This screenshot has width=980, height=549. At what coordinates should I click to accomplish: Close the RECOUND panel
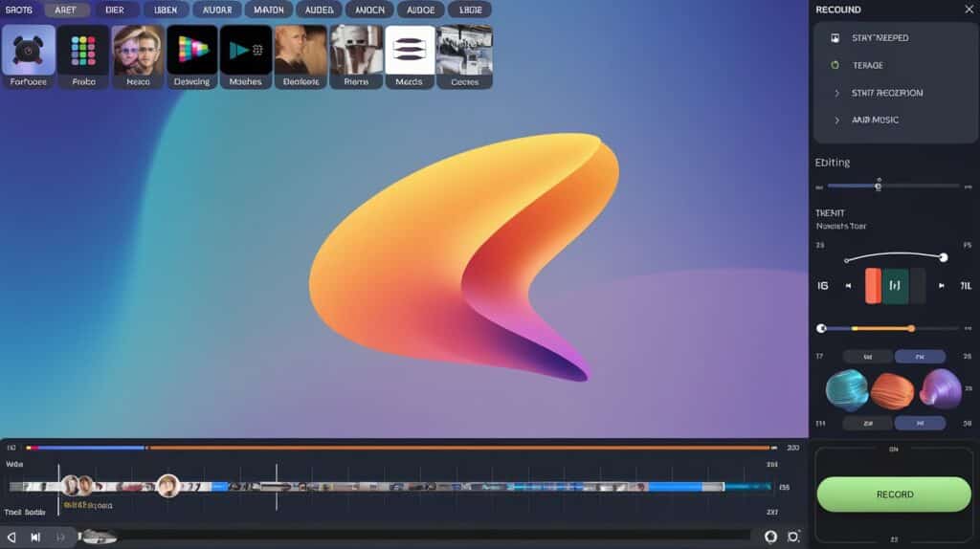[969, 10]
